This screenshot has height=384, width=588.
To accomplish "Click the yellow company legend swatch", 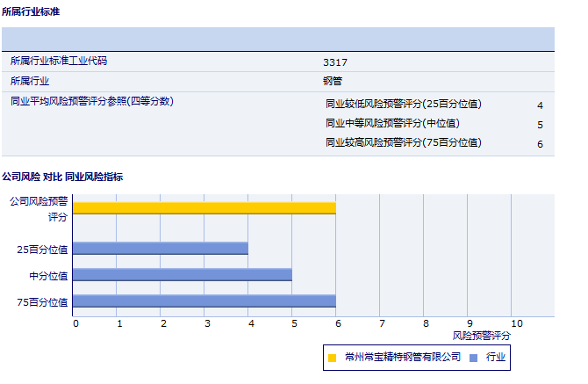I will 332,358.
